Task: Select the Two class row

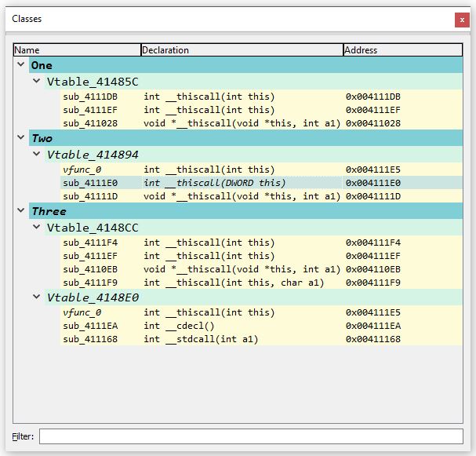Action: tap(246, 138)
